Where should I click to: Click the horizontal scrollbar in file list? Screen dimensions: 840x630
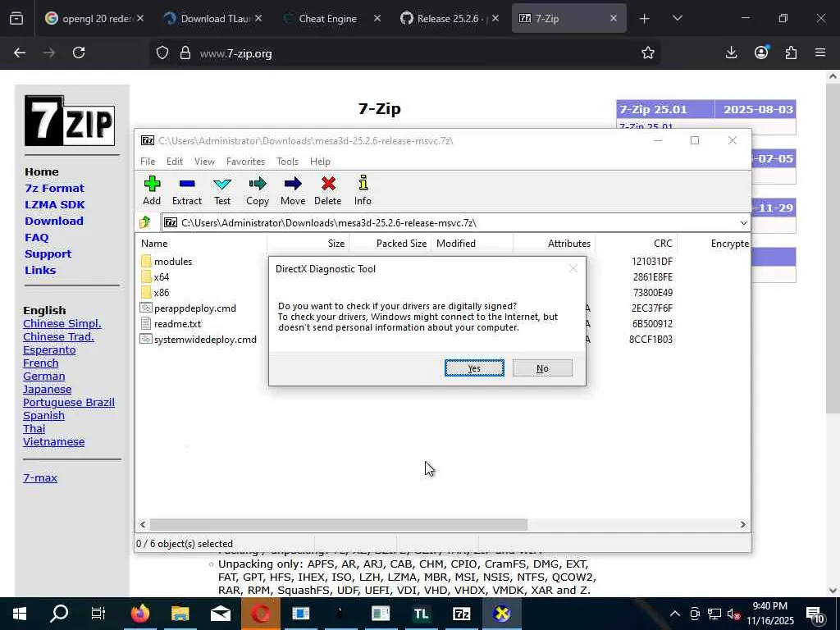pos(339,524)
